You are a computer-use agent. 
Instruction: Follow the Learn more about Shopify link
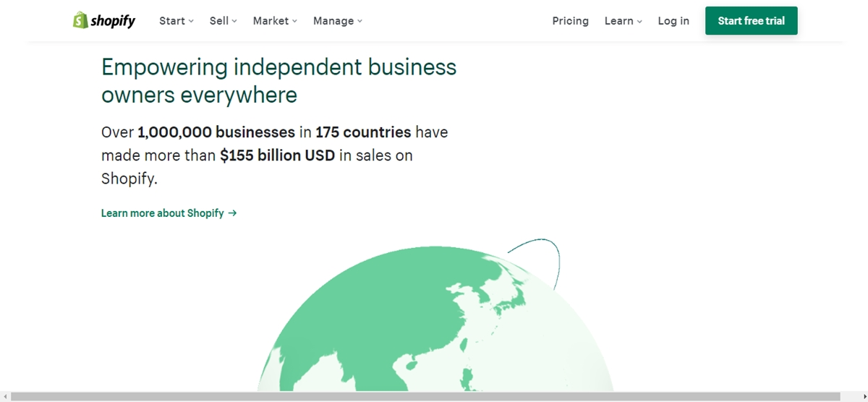(x=163, y=213)
